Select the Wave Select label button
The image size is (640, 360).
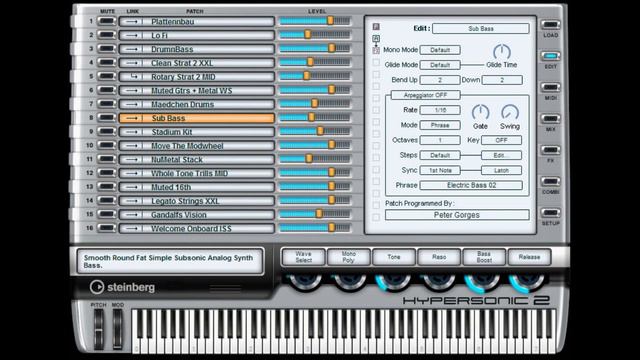304,257
